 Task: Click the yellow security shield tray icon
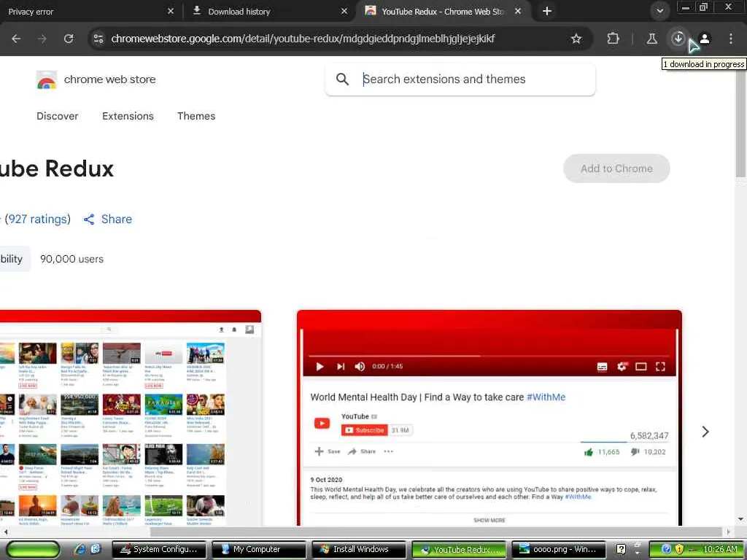[679, 549]
